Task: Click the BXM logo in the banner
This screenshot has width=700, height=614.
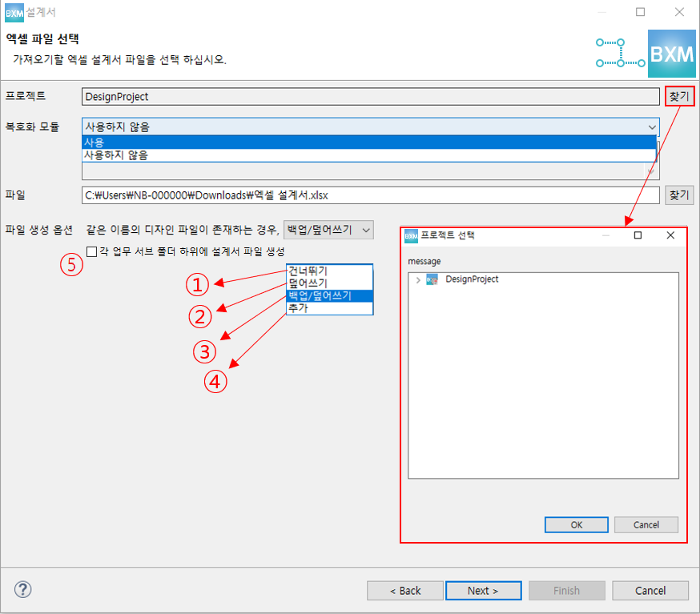Action: [671, 53]
